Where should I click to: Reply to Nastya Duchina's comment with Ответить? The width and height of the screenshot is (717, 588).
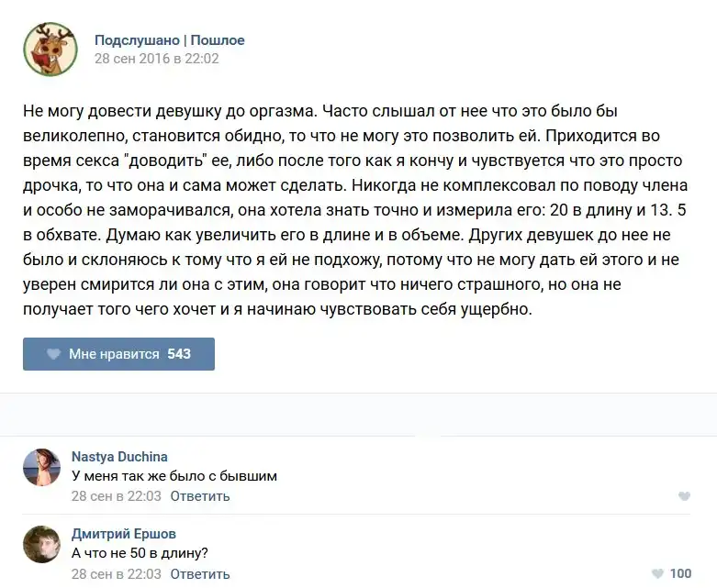point(199,496)
